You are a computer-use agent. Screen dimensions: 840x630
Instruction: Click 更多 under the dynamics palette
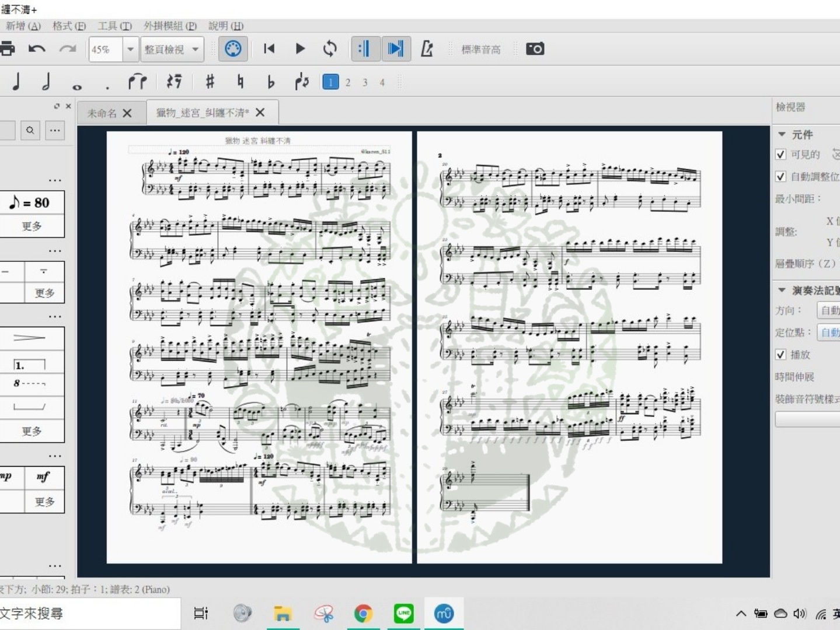tap(44, 502)
